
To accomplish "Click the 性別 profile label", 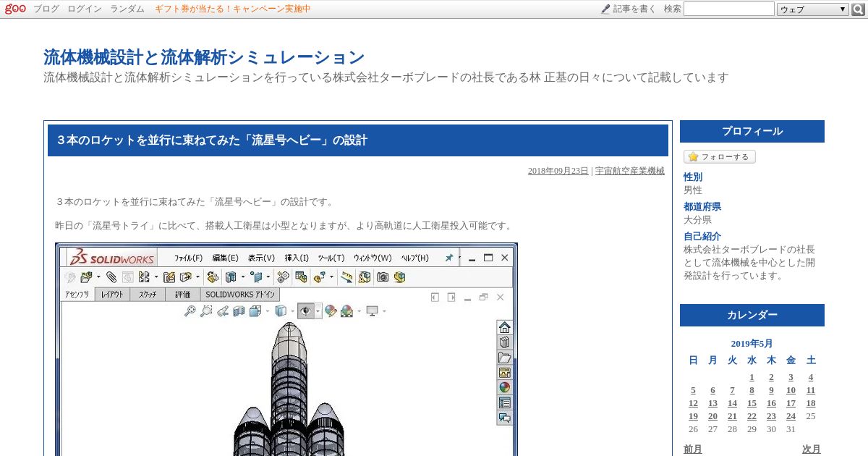I will (x=693, y=177).
